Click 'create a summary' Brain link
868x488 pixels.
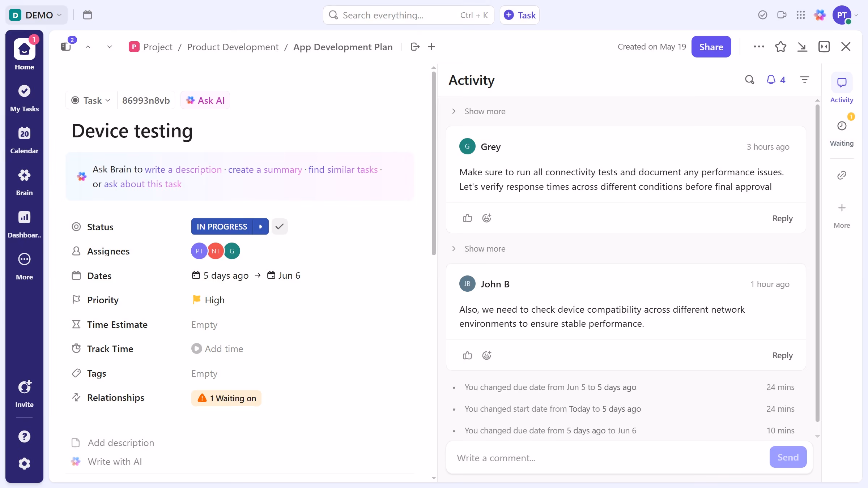tap(265, 170)
